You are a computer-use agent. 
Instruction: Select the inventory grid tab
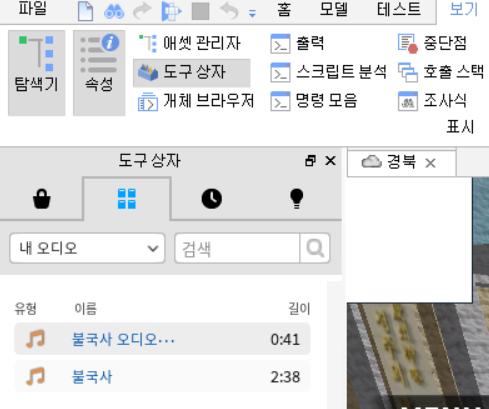(127, 199)
